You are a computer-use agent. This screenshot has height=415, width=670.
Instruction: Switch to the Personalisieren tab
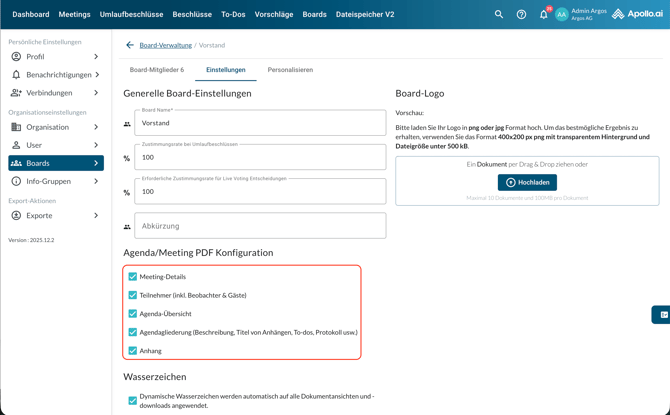290,70
